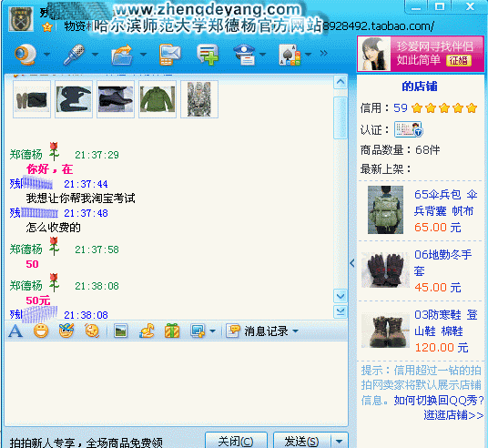Open the message history (消息记录)
This screenshot has width=488, height=448.
pyautogui.click(x=257, y=331)
